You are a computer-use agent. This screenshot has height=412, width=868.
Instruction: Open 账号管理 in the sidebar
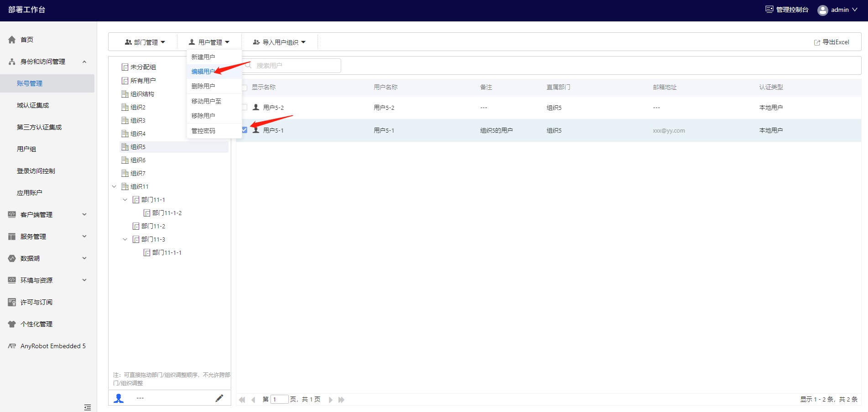coord(47,83)
